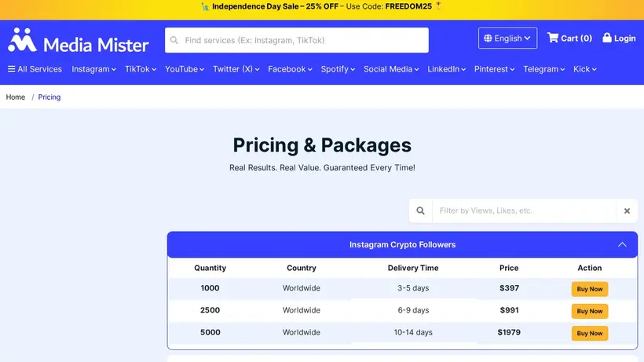This screenshot has height=362, width=644.
Task: Click the 6-9 days delivery cell
Action: click(413, 310)
